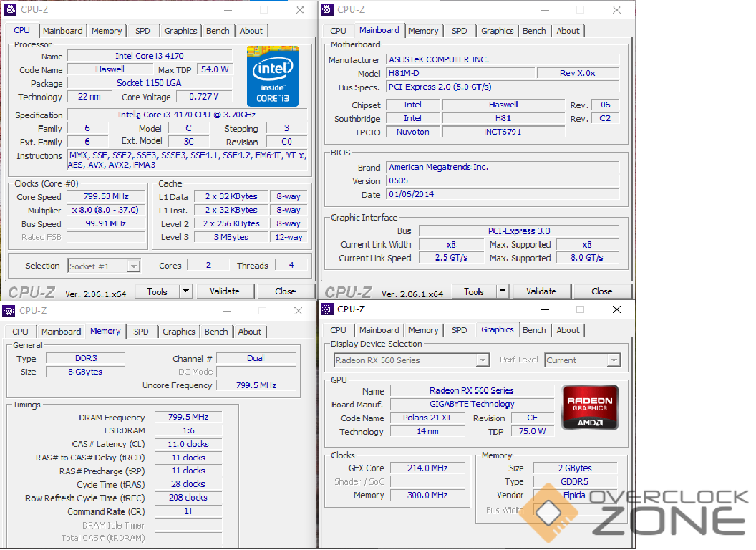Open SPD tab in Graphics window
756x550 pixels.
coord(460,330)
